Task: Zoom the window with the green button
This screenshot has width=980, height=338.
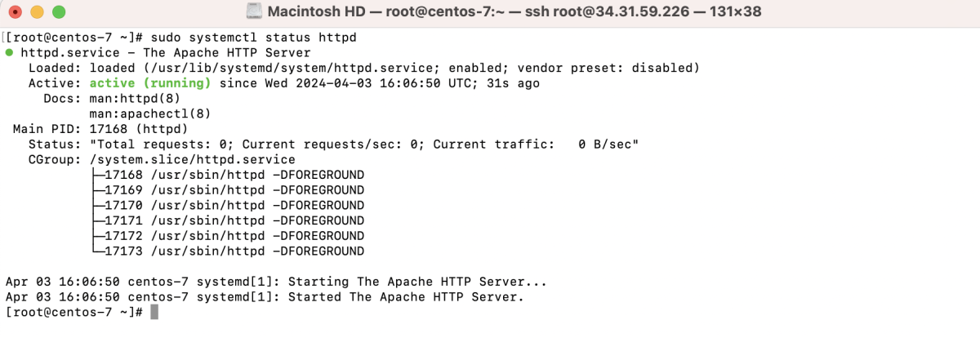Action: 58,13
